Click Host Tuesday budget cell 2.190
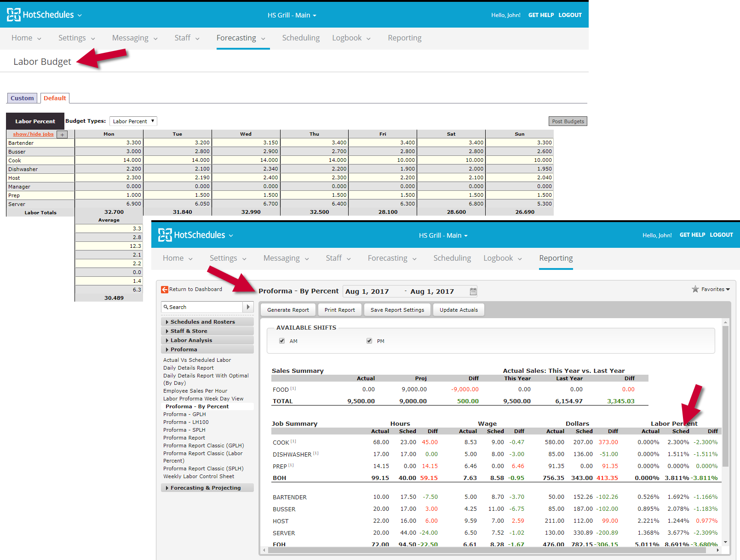 coord(178,178)
